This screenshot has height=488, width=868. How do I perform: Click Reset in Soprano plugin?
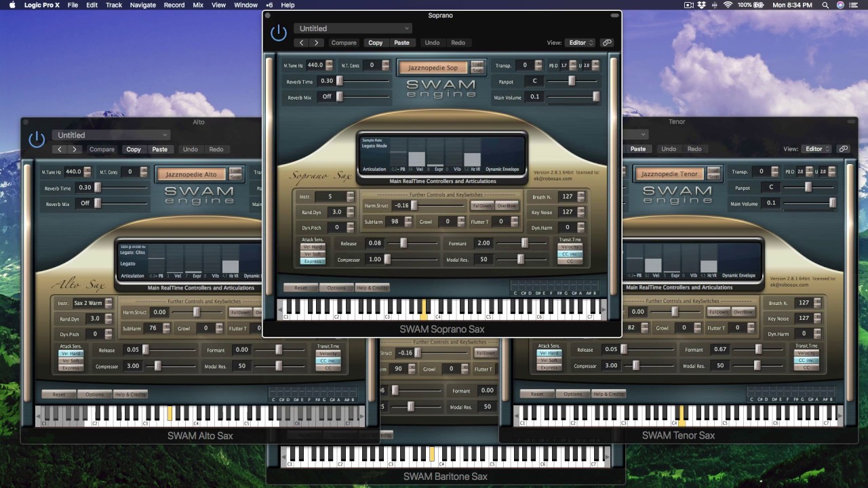coord(300,288)
